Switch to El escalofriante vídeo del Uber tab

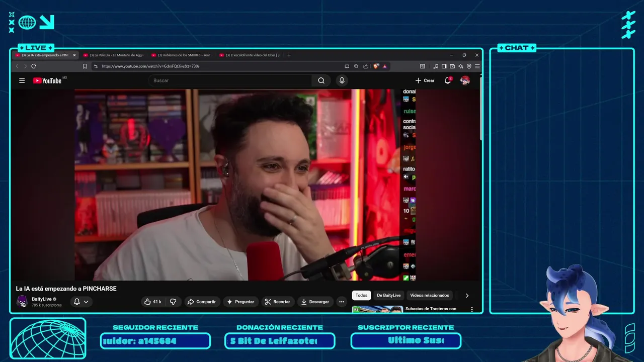point(250,55)
